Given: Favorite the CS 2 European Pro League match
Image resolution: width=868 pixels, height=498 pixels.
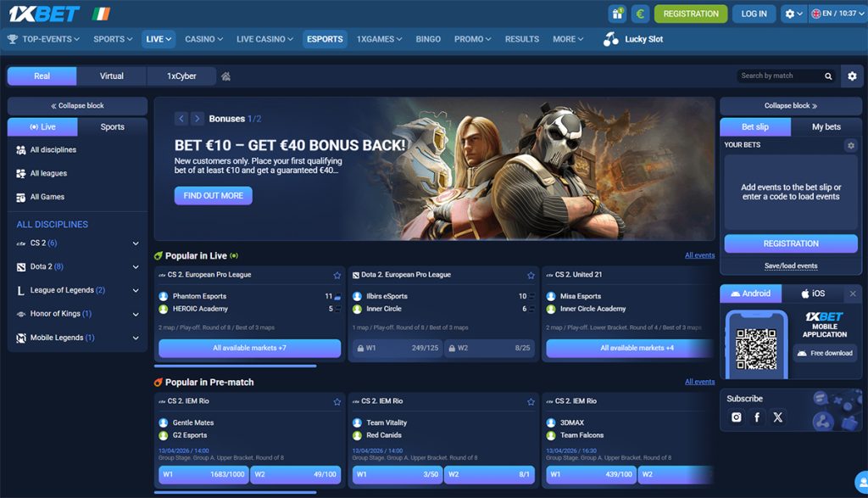Looking at the screenshot, I should [x=337, y=276].
